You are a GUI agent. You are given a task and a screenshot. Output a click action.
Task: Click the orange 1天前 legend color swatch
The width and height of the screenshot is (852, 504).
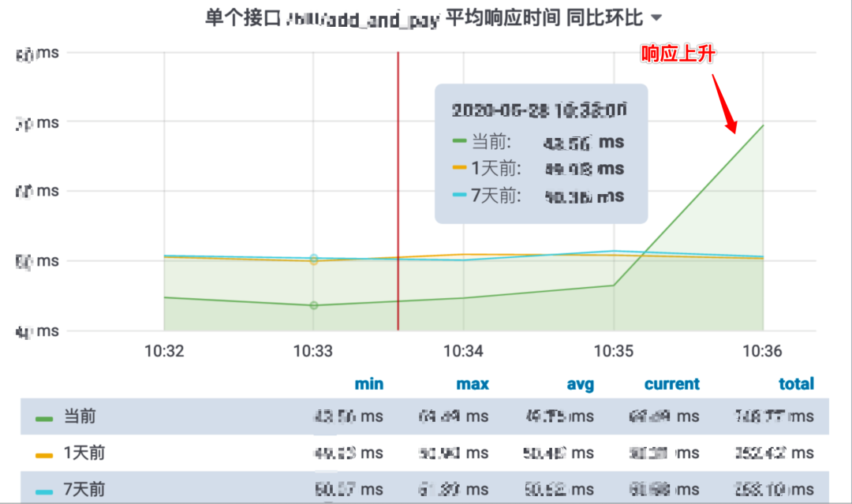(x=44, y=455)
